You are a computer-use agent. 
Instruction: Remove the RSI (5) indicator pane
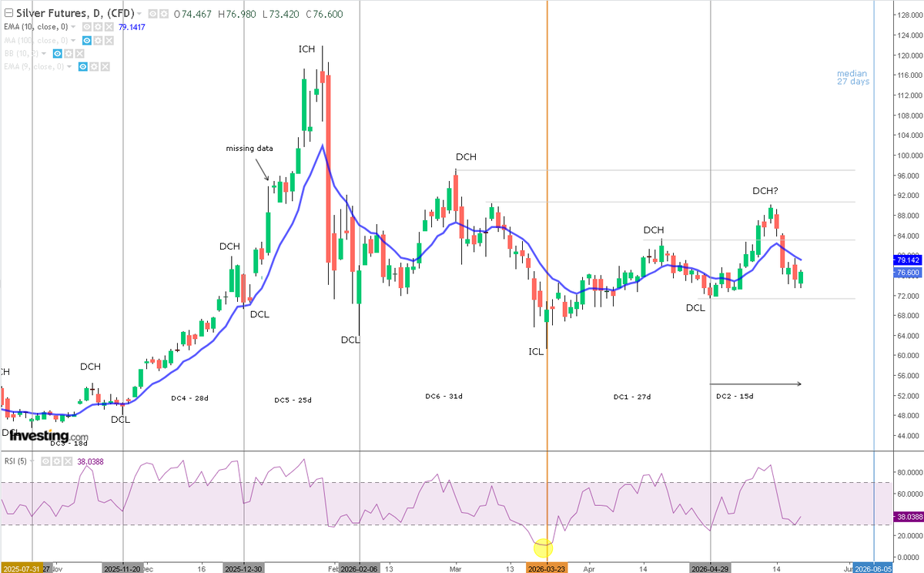point(68,461)
